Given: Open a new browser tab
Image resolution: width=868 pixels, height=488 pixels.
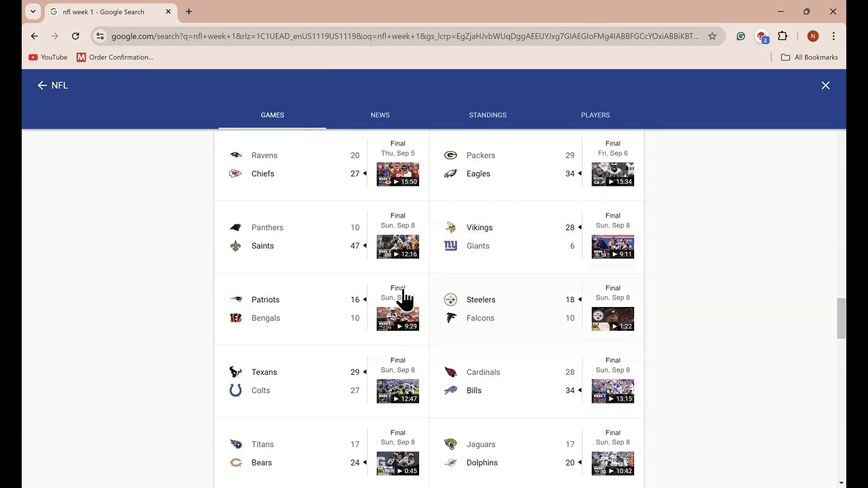Looking at the screenshot, I should click(189, 12).
